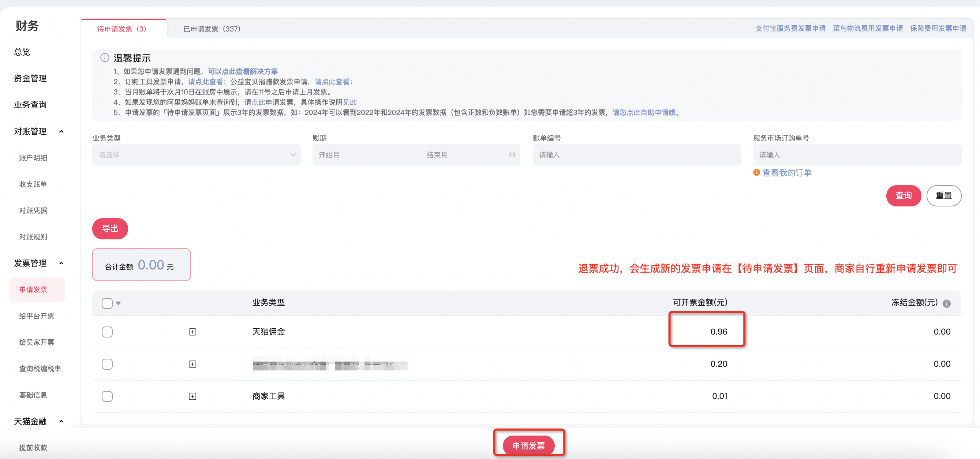Click the 合计金额 0.00 元 total box

tap(141, 265)
